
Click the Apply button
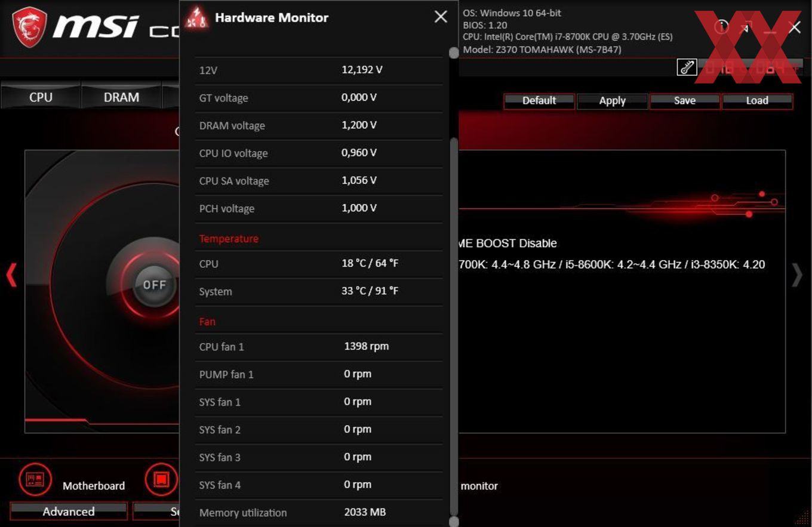(x=612, y=101)
